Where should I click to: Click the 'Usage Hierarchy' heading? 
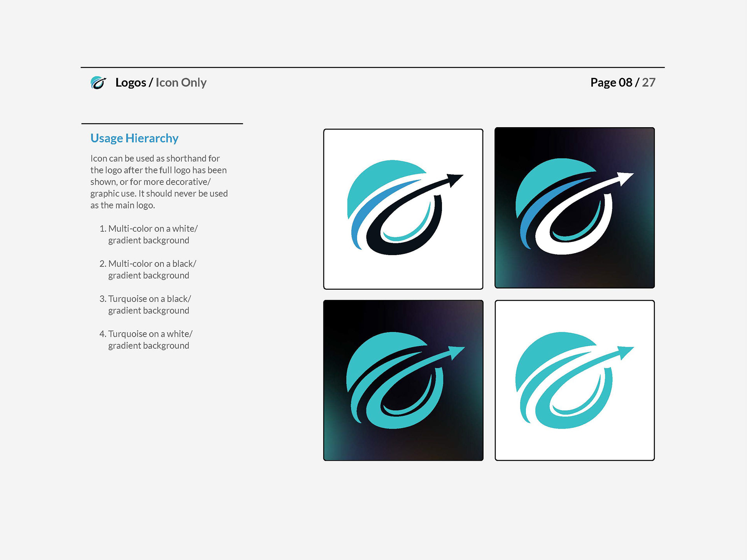[134, 138]
